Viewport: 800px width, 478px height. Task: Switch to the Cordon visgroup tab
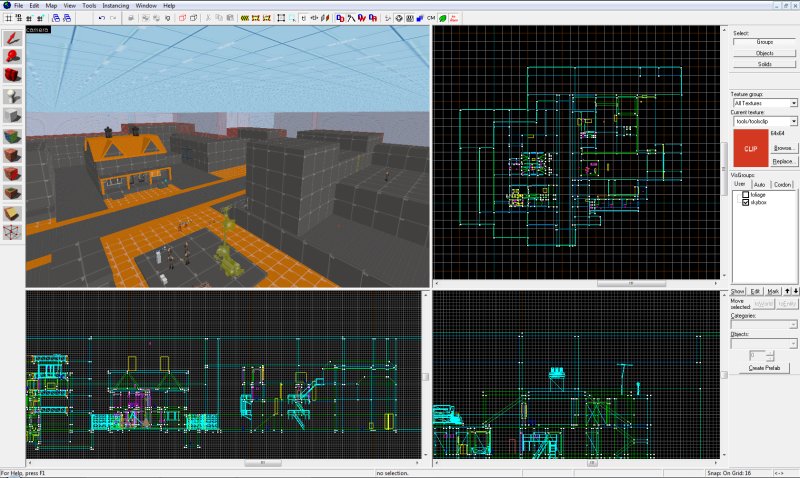coord(782,184)
